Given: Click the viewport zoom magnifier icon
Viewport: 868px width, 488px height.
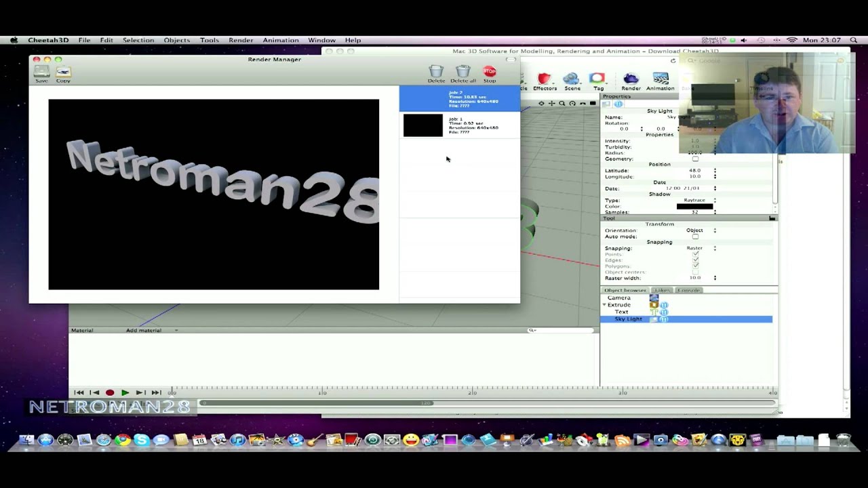Looking at the screenshot, I should tap(562, 104).
